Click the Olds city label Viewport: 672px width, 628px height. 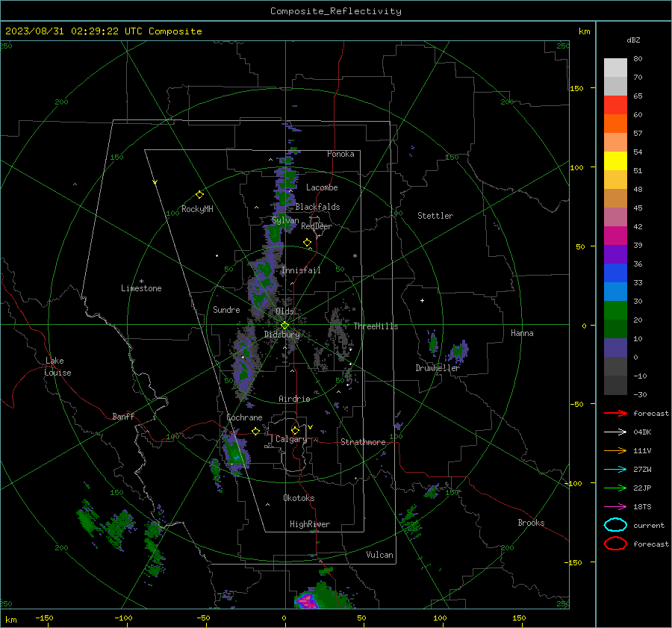284,311
